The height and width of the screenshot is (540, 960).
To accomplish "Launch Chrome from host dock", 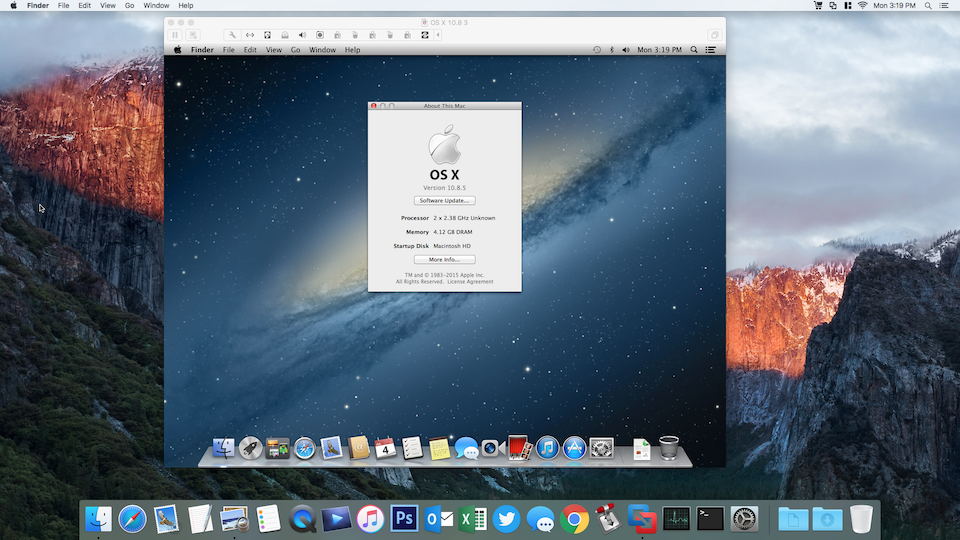I will tap(574, 519).
